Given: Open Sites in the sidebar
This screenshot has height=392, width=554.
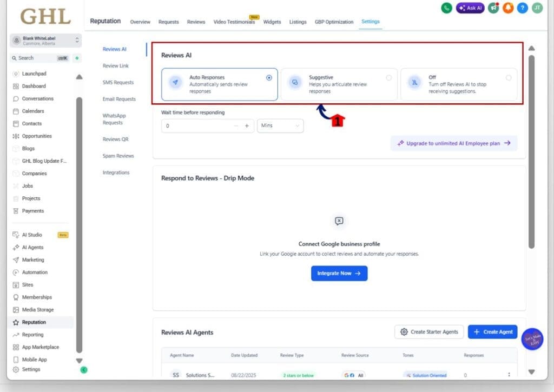Looking at the screenshot, I should pos(28,284).
